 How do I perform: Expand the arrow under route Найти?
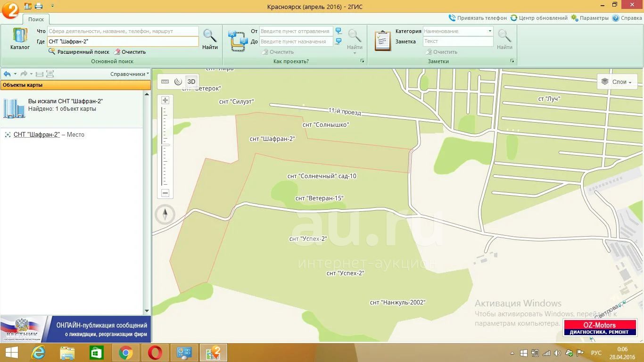[355, 53]
